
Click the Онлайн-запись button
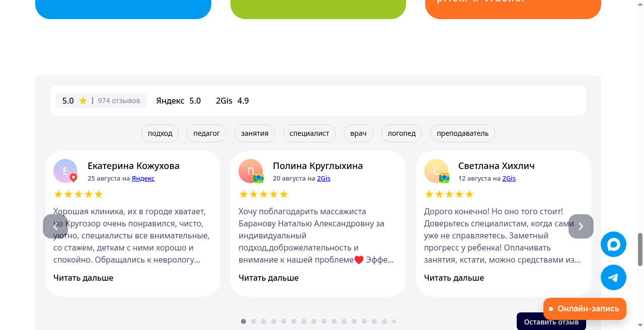[x=585, y=308]
